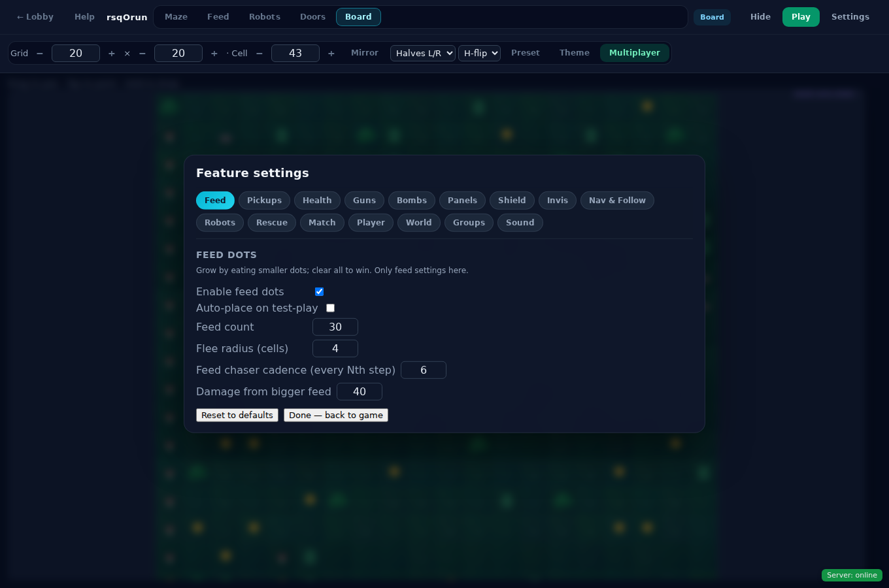Viewport: 889px width, 588px height.
Task: Increase Cell size with plus button
Action: click(331, 54)
